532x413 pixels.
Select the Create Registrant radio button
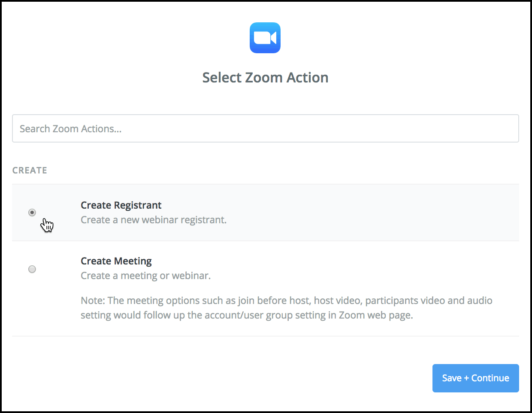click(32, 213)
